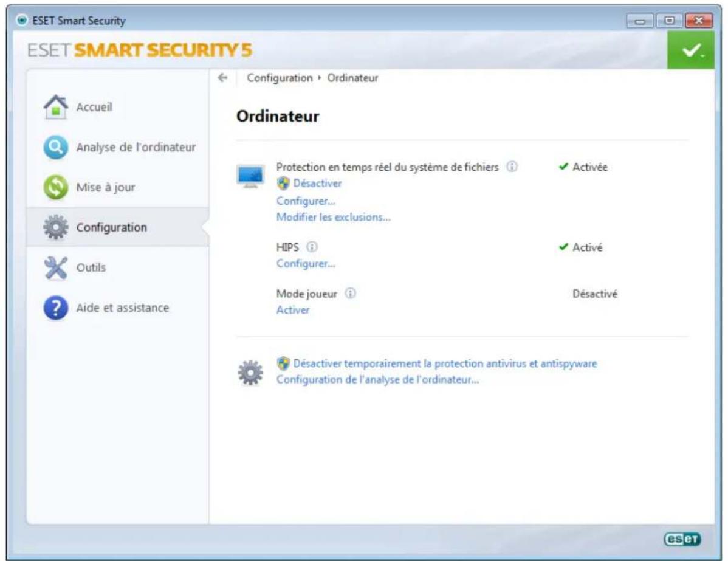Click the Mode joueur label
The height and width of the screenshot is (561, 728).
coord(307,294)
